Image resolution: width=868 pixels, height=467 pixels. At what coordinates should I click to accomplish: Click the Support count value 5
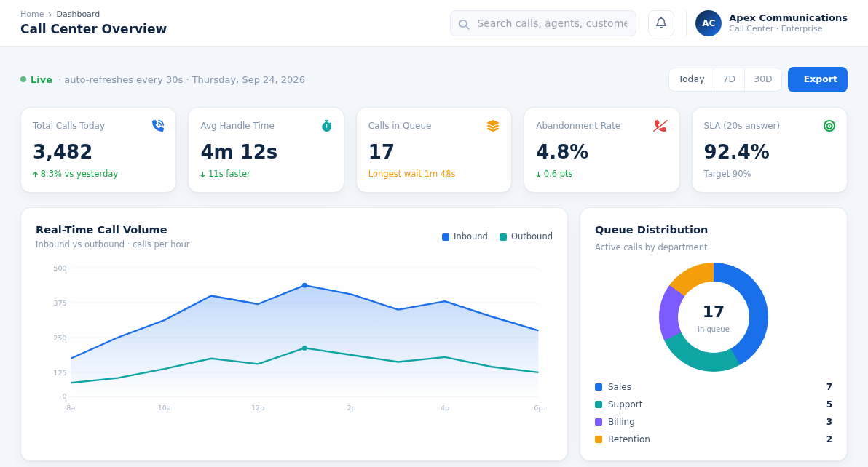pyautogui.click(x=829, y=404)
